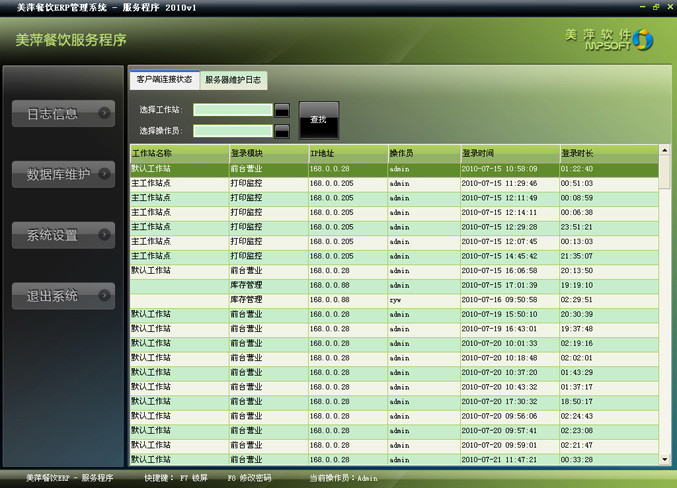Click the table scrollbar up arrow
This screenshot has height=488, width=677.
pyautogui.click(x=664, y=150)
